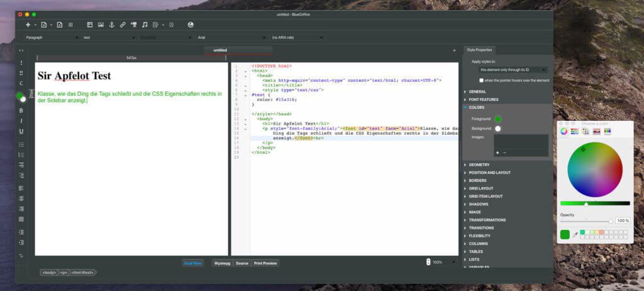Click the angle brackets icon above sidebar

click(x=21, y=50)
